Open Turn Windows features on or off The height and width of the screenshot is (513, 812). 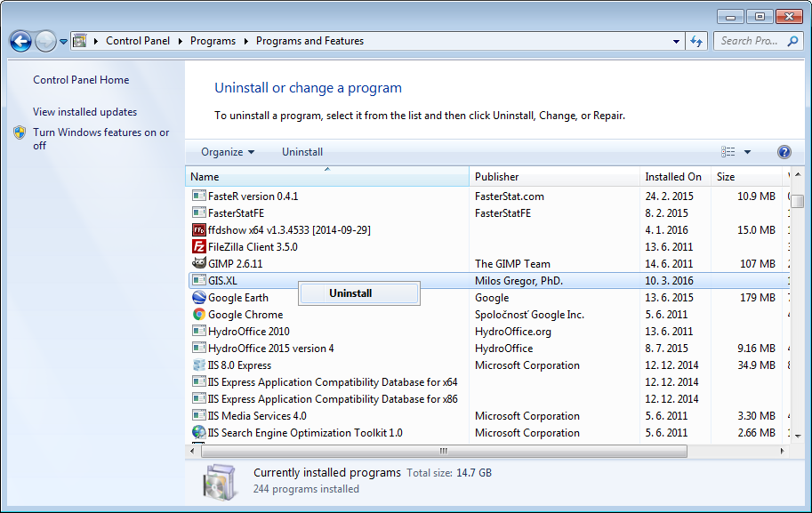point(101,139)
